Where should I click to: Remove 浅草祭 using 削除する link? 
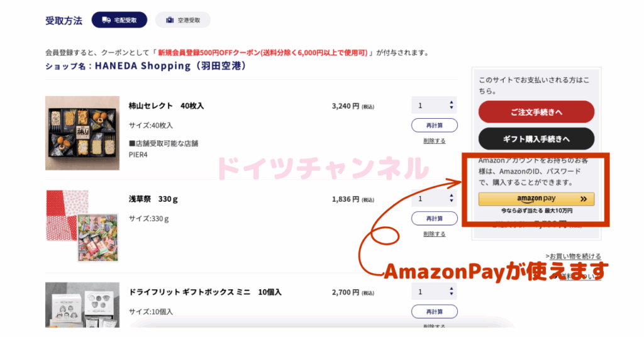[434, 234]
